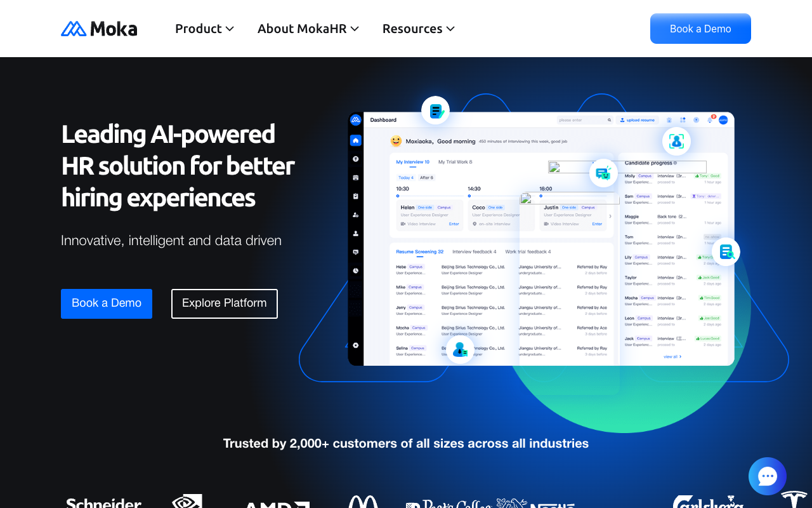
Task: Expand the Product dropdown menu
Action: (x=204, y=29)
